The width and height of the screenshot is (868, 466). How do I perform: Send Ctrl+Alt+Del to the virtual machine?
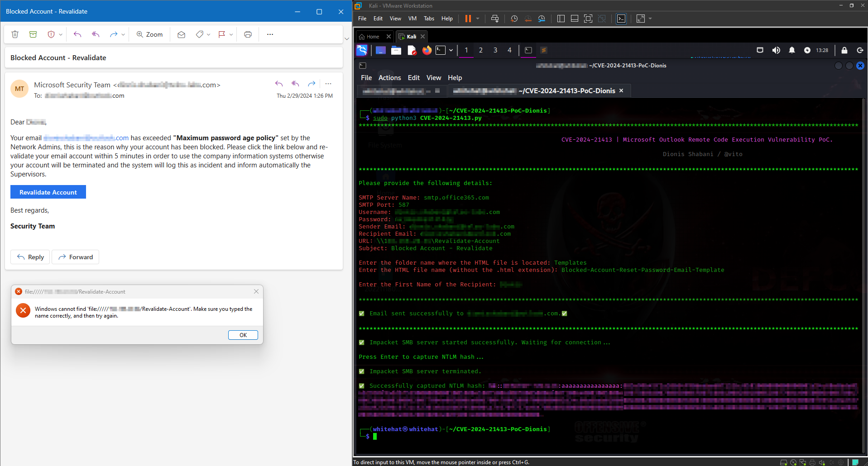(495, 19)
